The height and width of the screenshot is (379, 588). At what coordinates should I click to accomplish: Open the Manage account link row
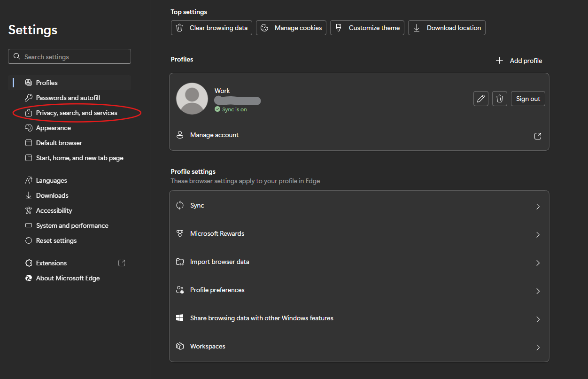click(x=359, y=135)
